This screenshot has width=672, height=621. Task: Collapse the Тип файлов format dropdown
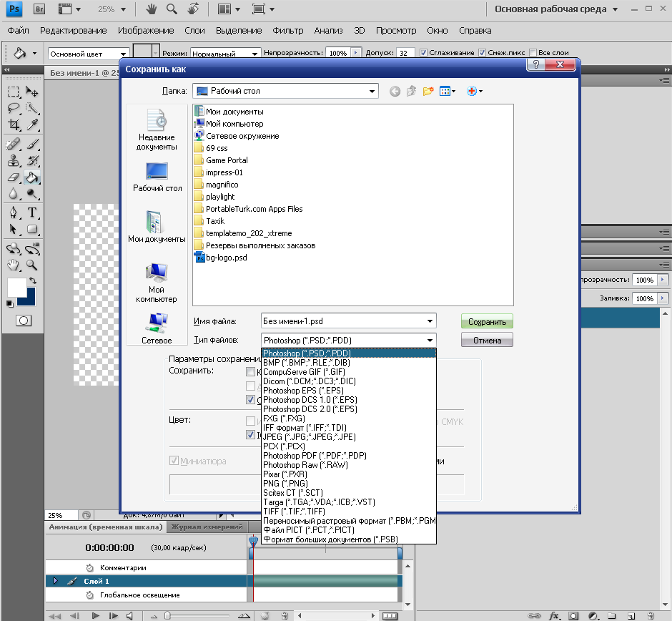[430, 341]
